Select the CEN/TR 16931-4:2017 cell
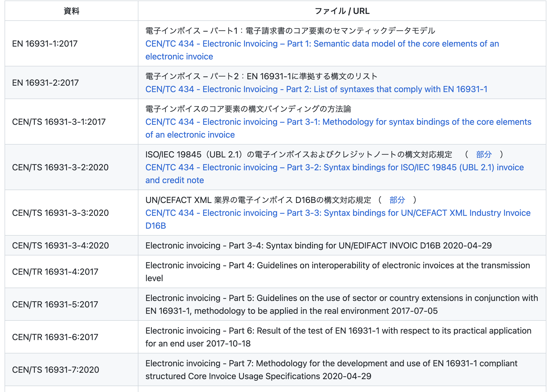 [x=71, y=272]
